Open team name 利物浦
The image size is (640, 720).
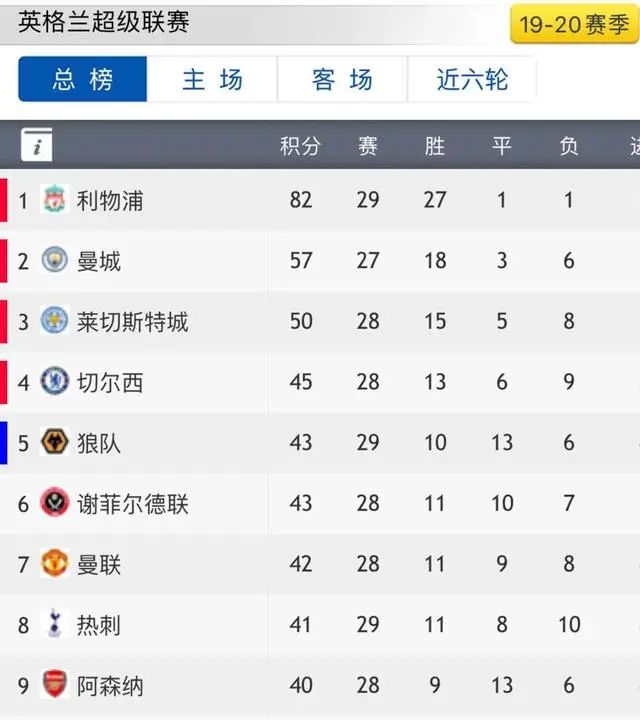click(x=110, y=201)
